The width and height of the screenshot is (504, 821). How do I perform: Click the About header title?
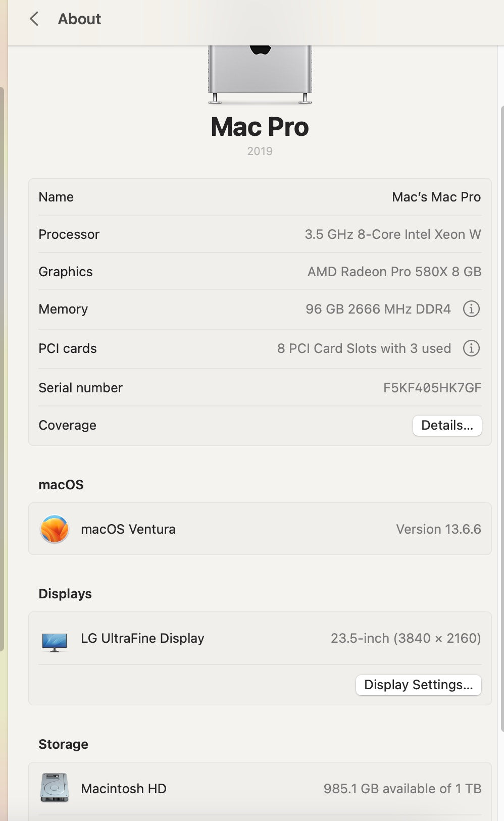tap(79, 19)
